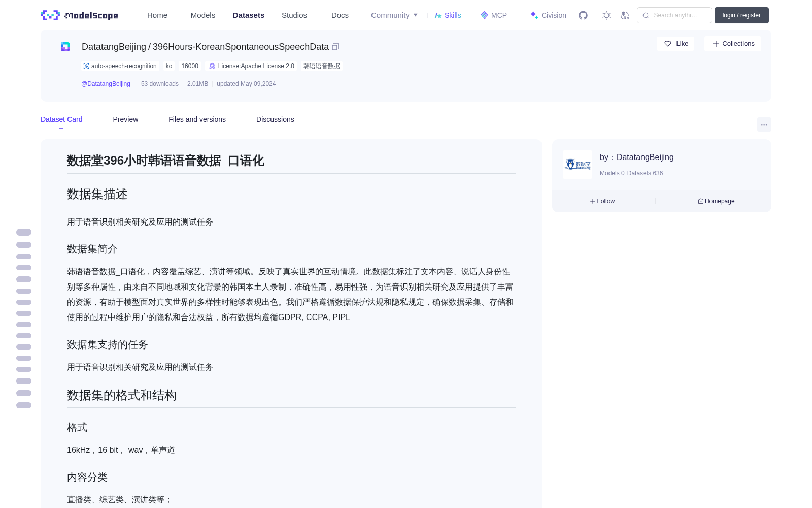The height and width of the screenshot is (508, 812).
Task: Click the 韩语语音数据 tag
Action: 322,66
